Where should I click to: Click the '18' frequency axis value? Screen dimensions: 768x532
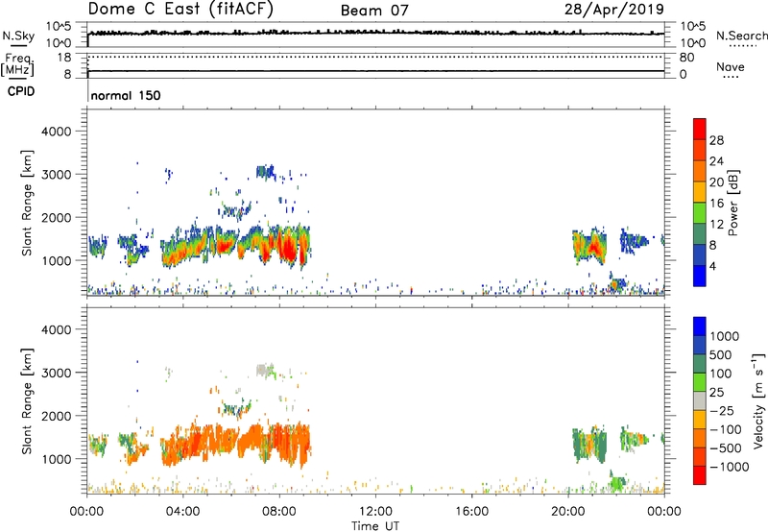pos(64,58)
